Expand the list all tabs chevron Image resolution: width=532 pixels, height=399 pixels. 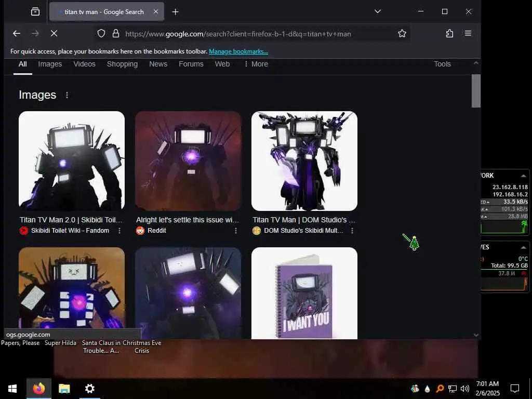click(x=378, y=11)
